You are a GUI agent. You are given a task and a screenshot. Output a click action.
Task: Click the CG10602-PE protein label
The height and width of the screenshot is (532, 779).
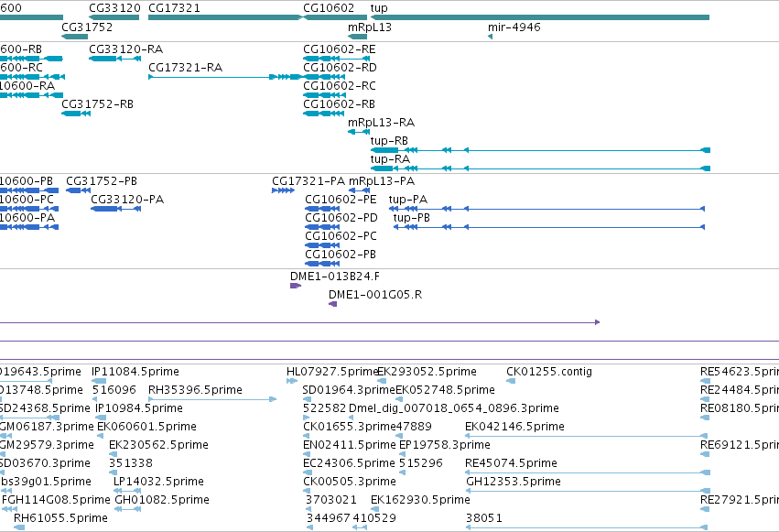point(341,200)
